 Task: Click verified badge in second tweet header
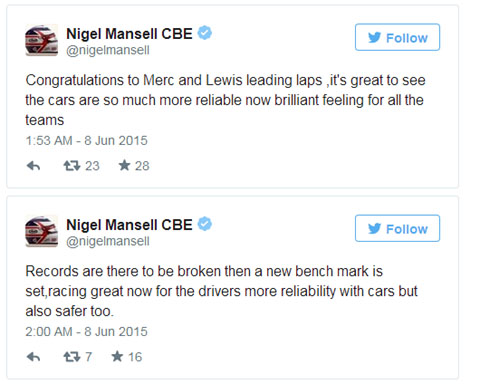(205, 224)
